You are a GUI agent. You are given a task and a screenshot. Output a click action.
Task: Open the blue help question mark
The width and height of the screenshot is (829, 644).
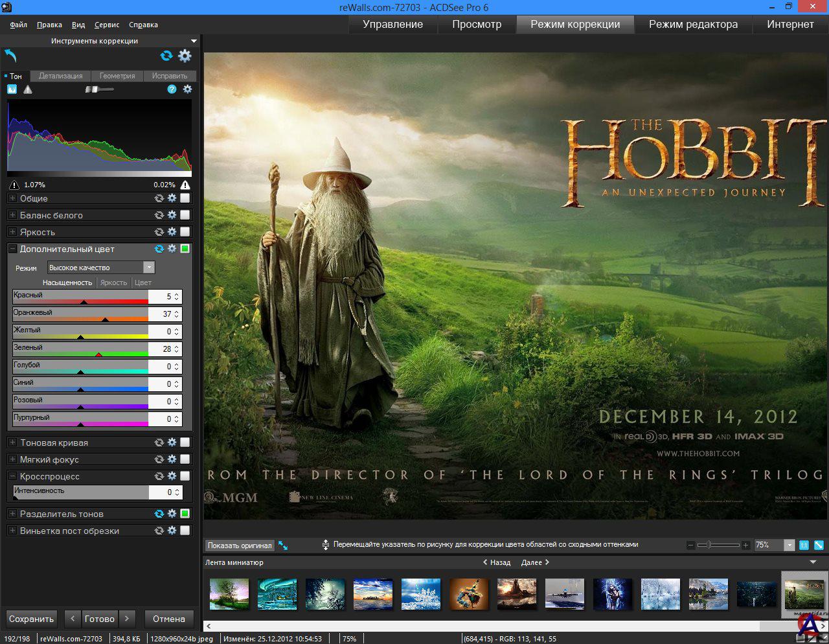coord(172,89)
